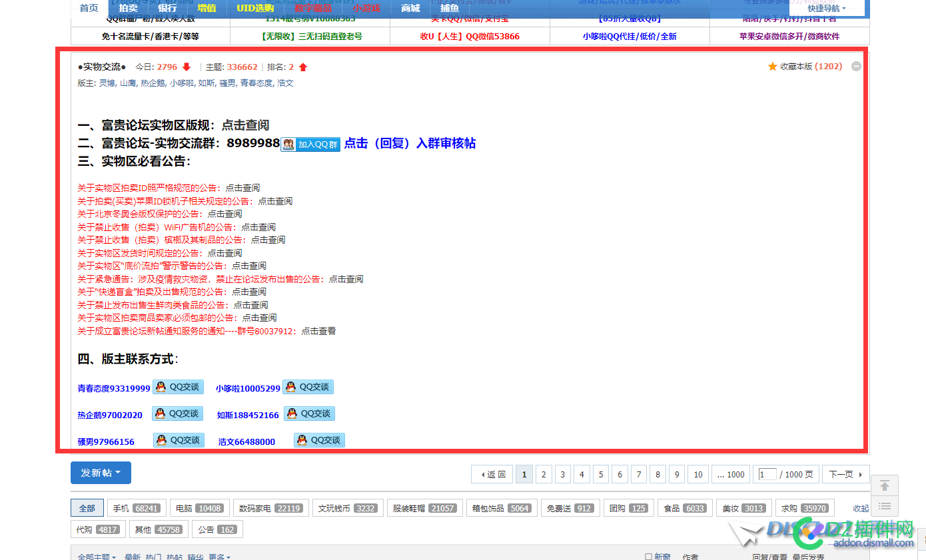
Task: Open 增值 in the top navigation
Action: pyautogui.click(x=207, y=8)
